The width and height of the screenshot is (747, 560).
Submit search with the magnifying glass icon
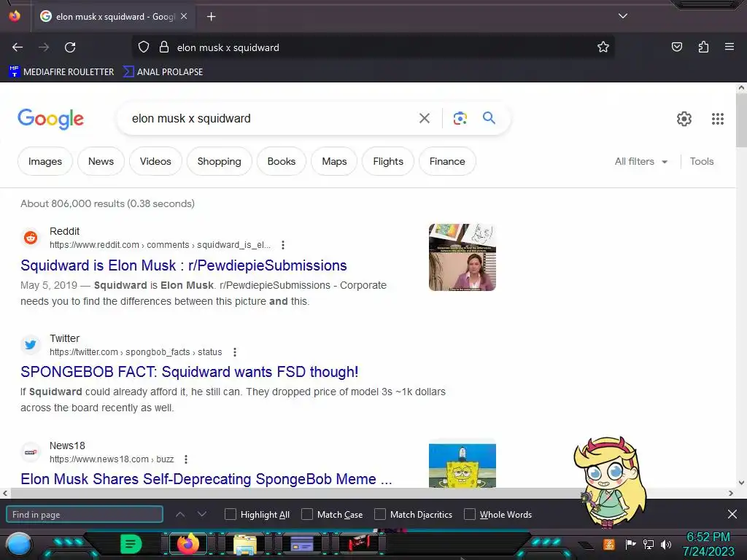point(489,117)
